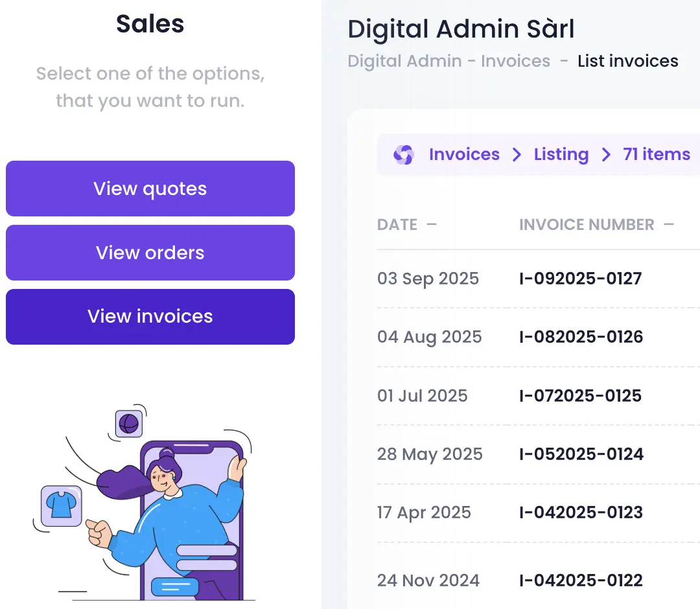Select invoice number I-052025-0124

tap(581, 454)
